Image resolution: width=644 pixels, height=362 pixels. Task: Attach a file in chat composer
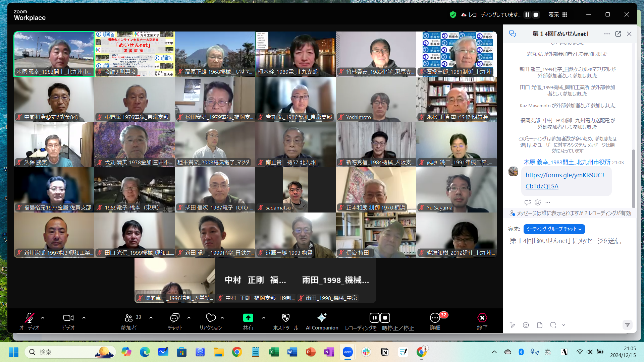(539, 325)
